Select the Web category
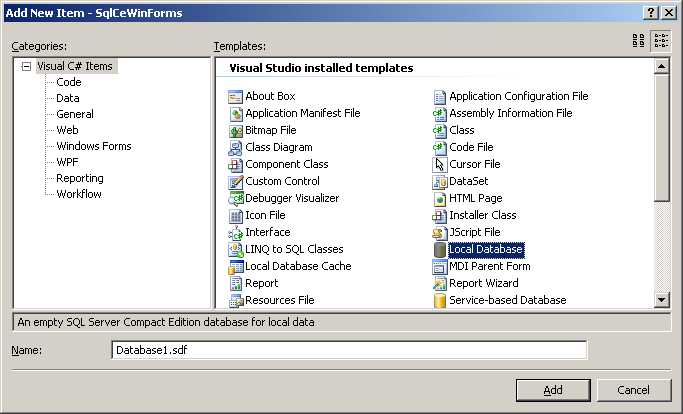This screenshot has height=414, width=683. (67, 130)
